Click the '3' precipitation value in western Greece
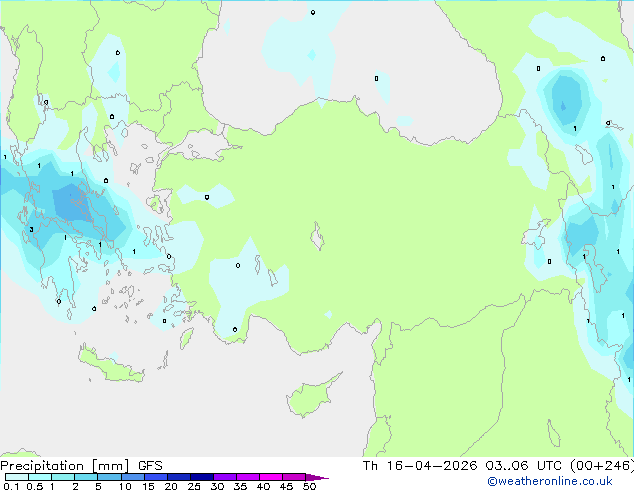This screenshot has width=634, height=490. (x=31, y=230)
